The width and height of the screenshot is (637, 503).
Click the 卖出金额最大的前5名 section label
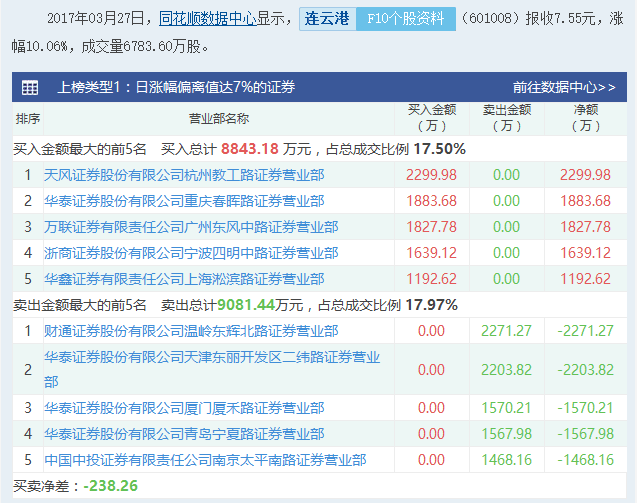[x=80, y=305]
